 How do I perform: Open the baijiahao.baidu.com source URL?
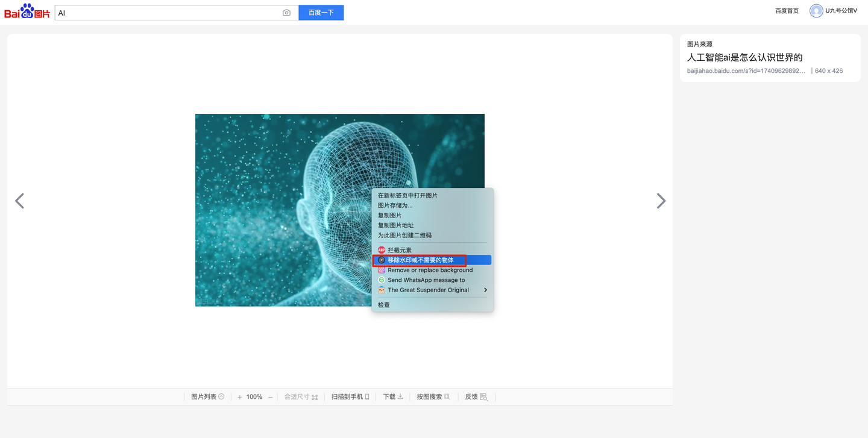pyautogui.click(x=746, y=71)
